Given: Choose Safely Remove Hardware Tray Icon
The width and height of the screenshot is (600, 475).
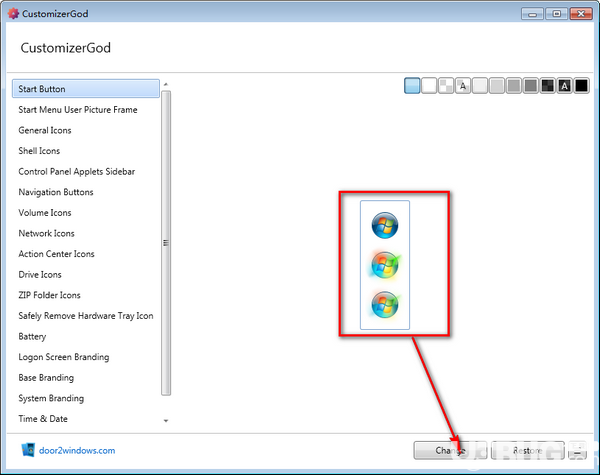Looking at the screenshot, I should point(86,316).
